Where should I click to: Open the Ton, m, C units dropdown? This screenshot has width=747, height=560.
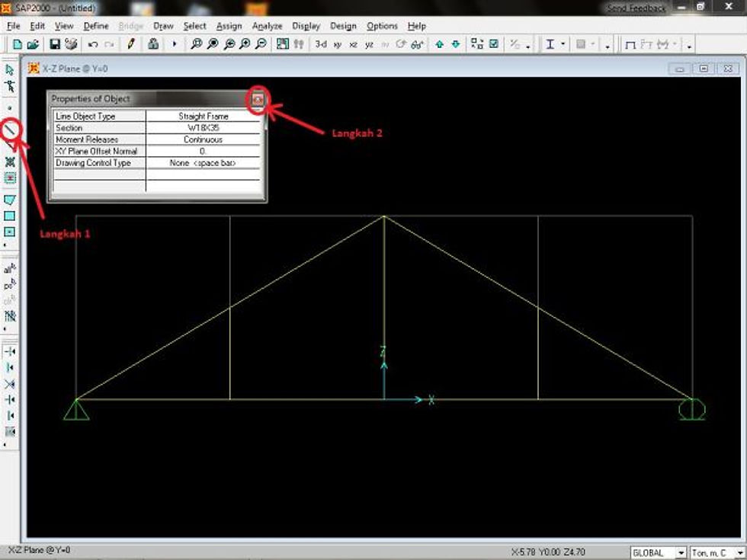(x=740, y=552)
